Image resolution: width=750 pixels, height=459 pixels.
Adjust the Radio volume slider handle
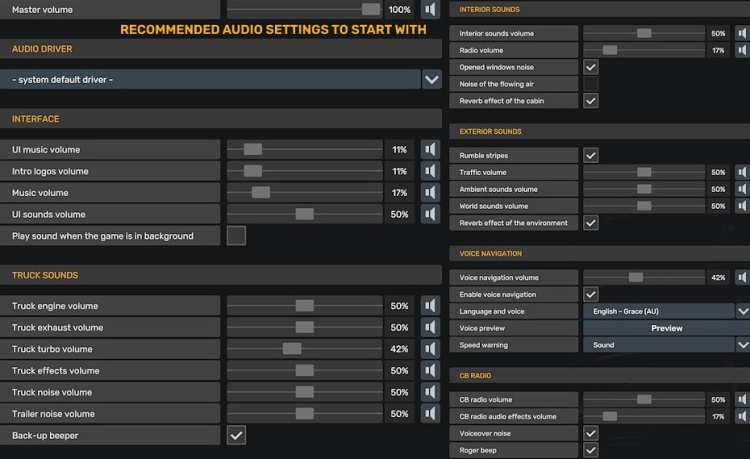click(x=610, y=50)
